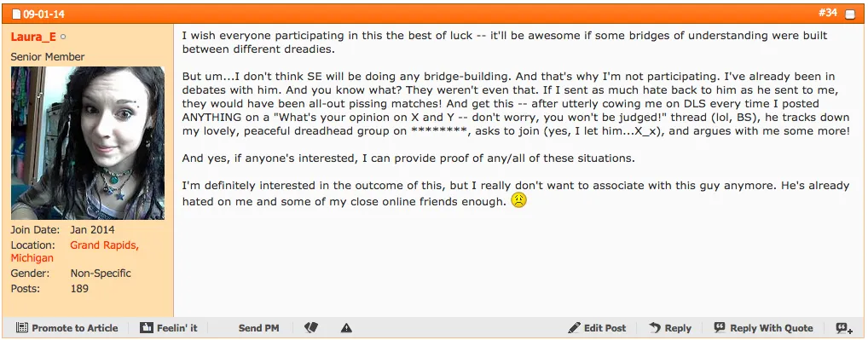Open the post #34 permalink

[x=828, y=13]
